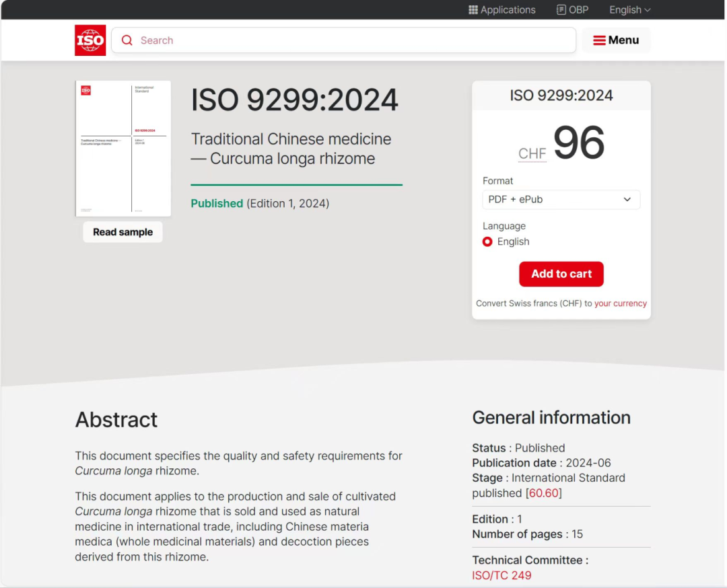The width and height of the screenshot is (727, 588).
Task: Focus the Search input field
Action: (343, 40)
